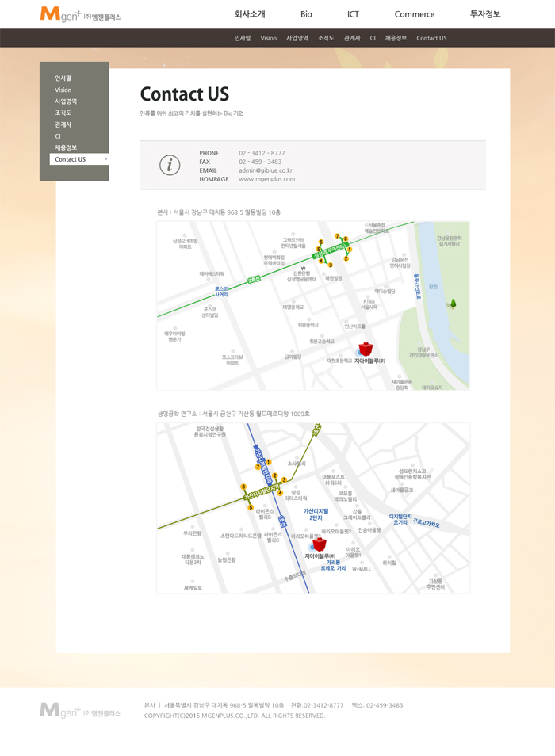This screenshot has height=756, width=555.
Task: Click the circular info icon
Action: pyautogui.click(x=170, y=165)
